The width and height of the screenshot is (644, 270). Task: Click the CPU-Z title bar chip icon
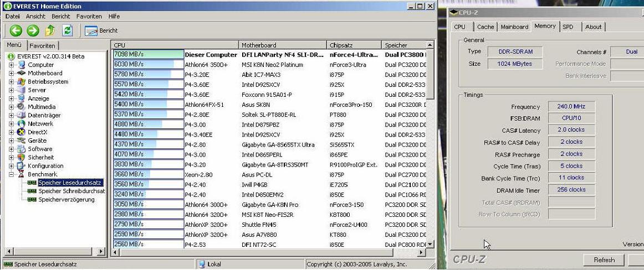(453, 12)
